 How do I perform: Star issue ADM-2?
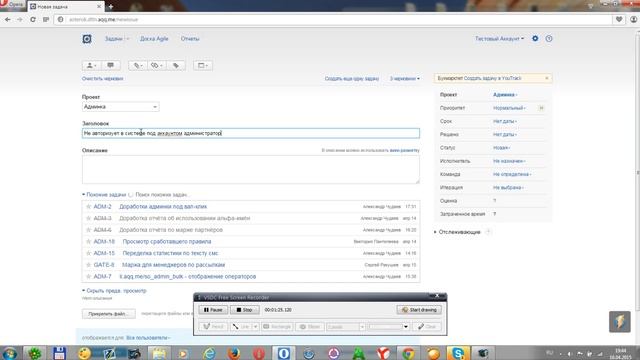click(x=88, y=207)
